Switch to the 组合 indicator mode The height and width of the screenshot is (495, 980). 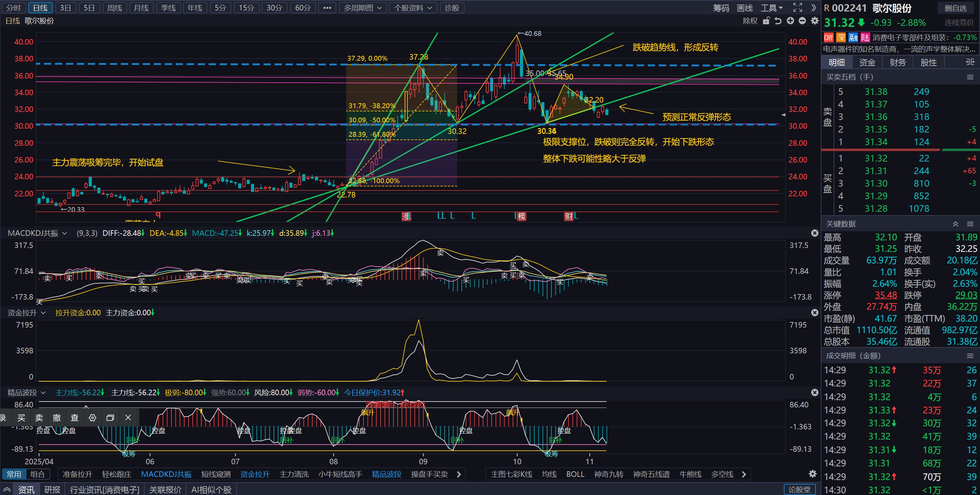pos(37,474)
